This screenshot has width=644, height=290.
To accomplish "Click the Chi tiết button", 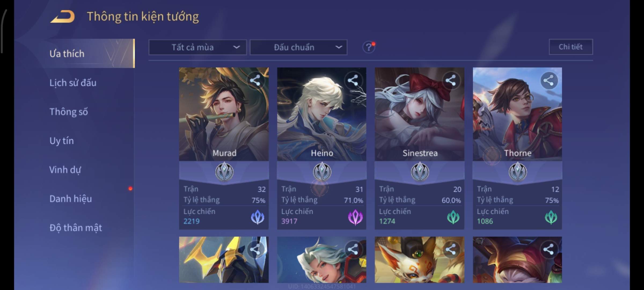I will point(571,47).
